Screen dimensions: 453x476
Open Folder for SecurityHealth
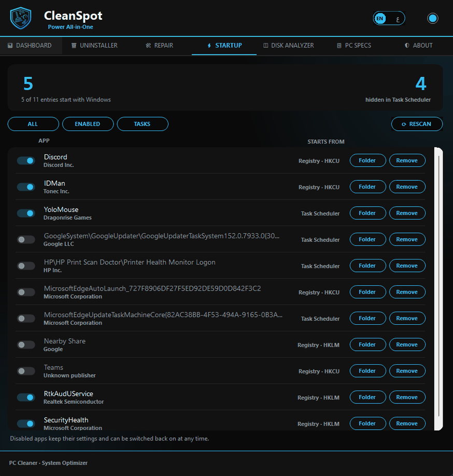[x=367, y=423]
